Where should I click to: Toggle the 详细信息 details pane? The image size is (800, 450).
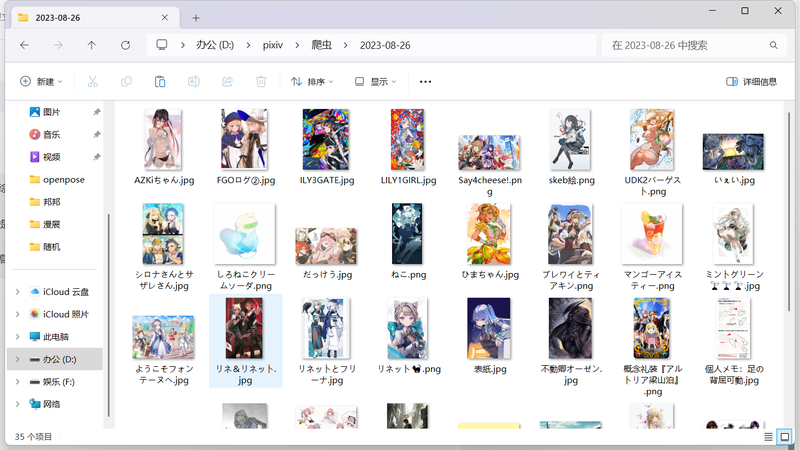coord(751,82)
